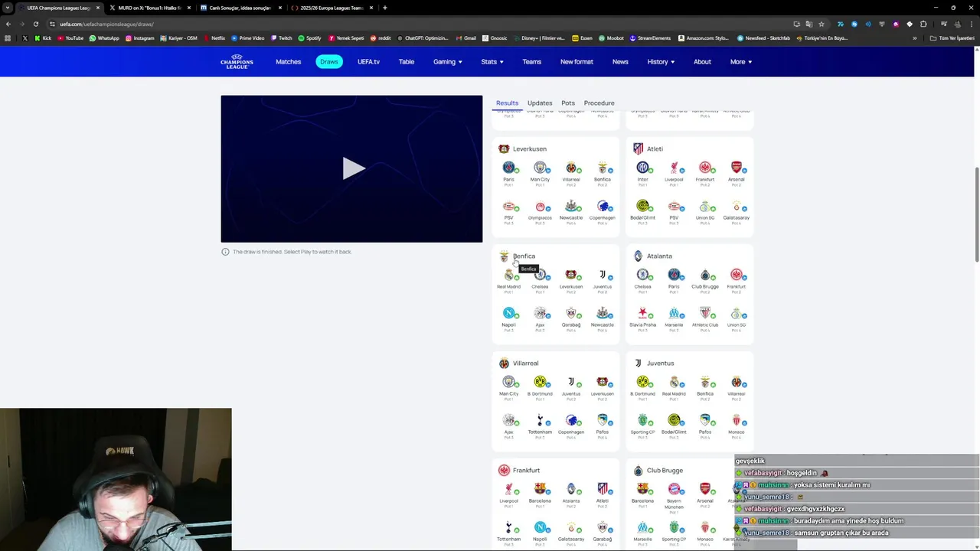Click the page vertical scrollbar thumb
This screenshot has width=980, height=551.
click(x=976, y=214)
